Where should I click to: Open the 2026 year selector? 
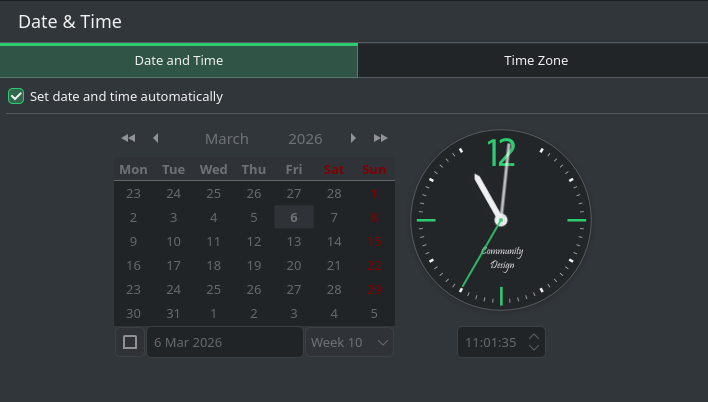(x=305, y=139)
